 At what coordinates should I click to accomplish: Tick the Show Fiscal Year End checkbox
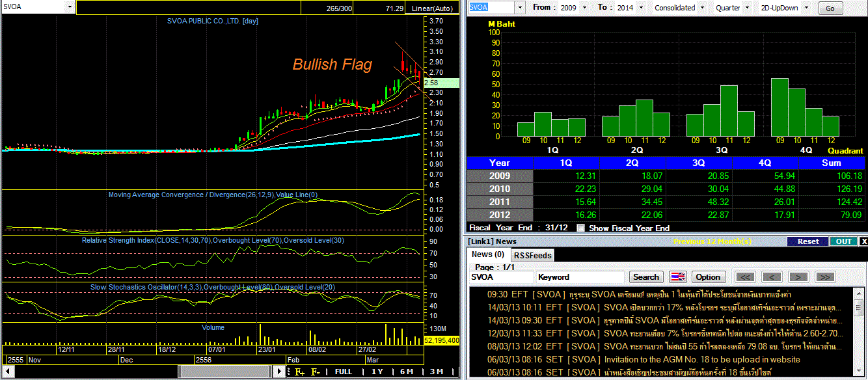click(x=581, y=228)
